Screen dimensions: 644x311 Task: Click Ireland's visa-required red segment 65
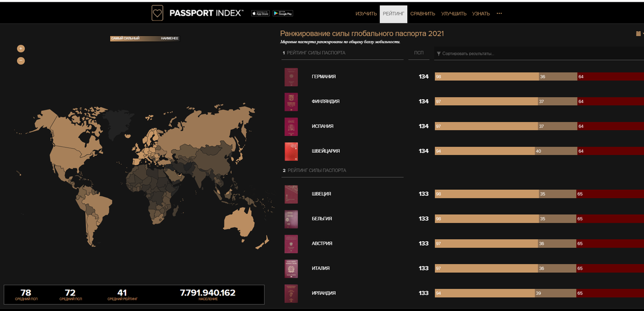[x=610, y=293]
